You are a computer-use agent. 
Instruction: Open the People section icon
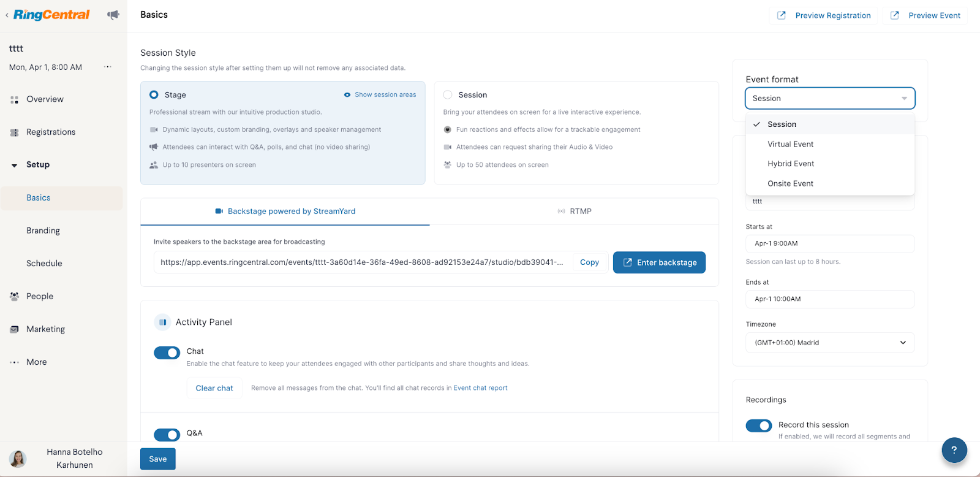click(15, 296)
